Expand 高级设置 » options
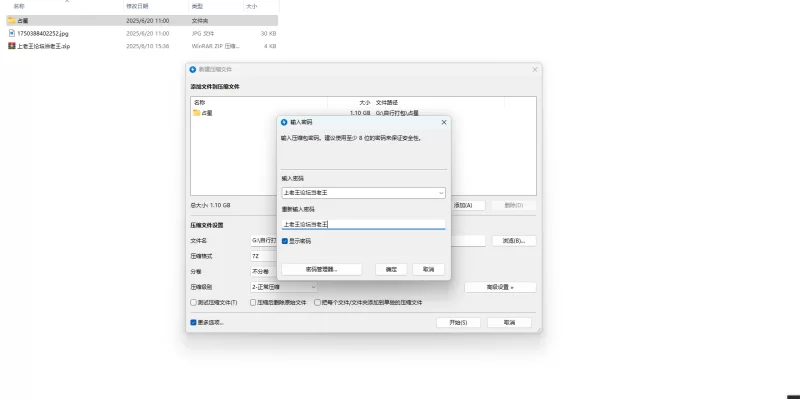Image resolution: width=800 pixels, height=399 pixels. [500, 287]
